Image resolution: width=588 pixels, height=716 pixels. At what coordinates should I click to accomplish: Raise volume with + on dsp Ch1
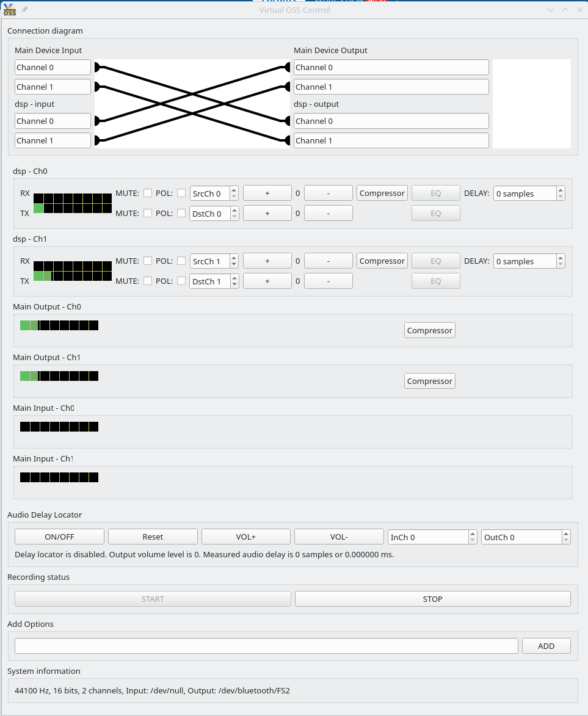click(x=267, y=261)
